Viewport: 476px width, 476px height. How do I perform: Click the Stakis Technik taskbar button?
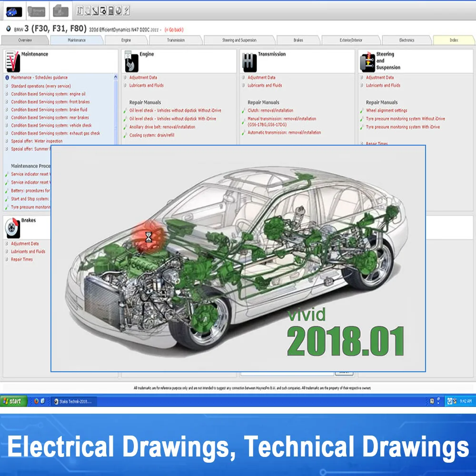point(74,401)
